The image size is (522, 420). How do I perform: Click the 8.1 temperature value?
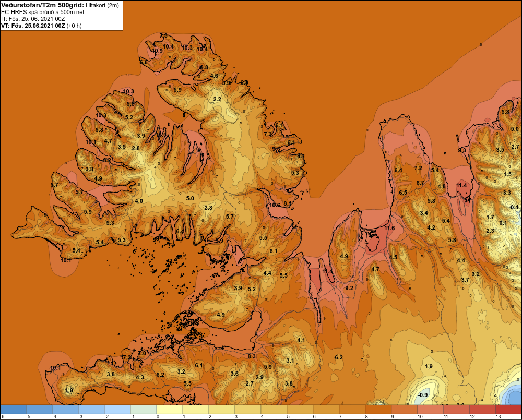pos(287,203)
